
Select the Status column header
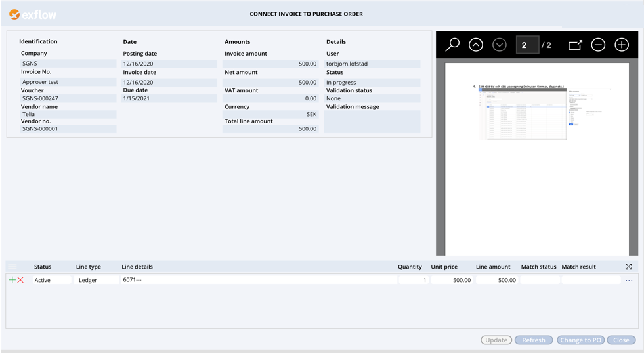(x=43, y=267)
